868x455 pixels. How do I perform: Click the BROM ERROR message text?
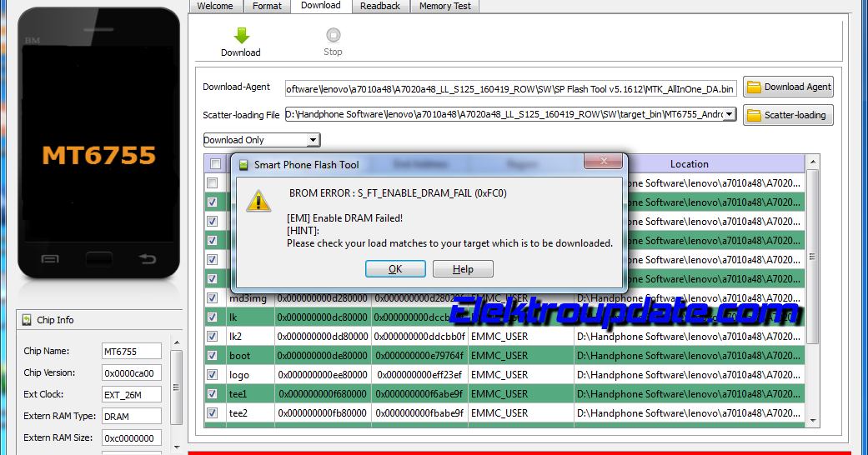click(398, 193)
